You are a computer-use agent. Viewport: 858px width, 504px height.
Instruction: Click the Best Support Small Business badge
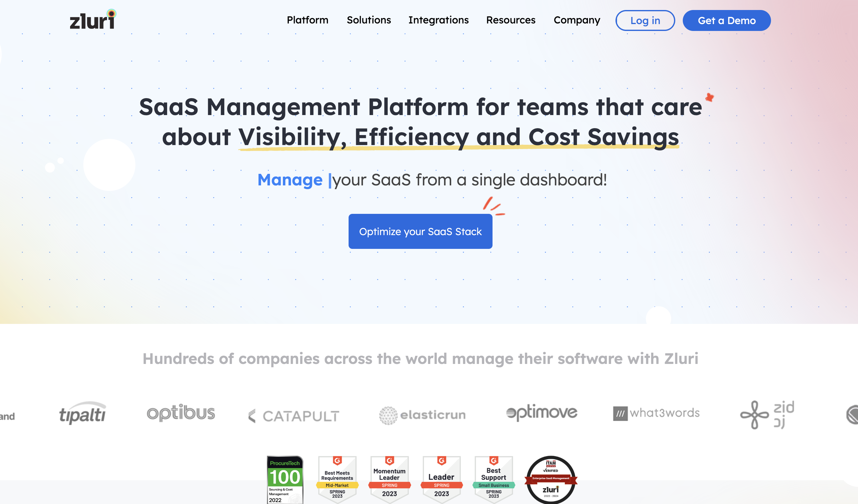pos(493,480)
